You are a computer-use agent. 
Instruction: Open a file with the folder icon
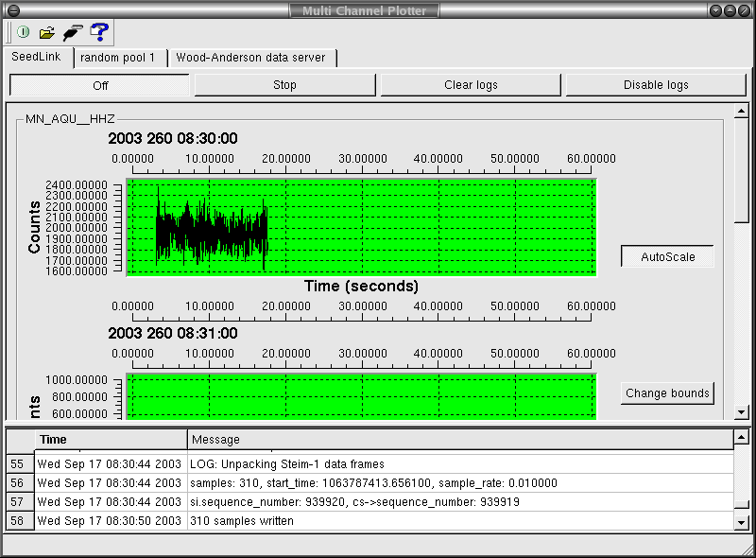tap(47, 32)
